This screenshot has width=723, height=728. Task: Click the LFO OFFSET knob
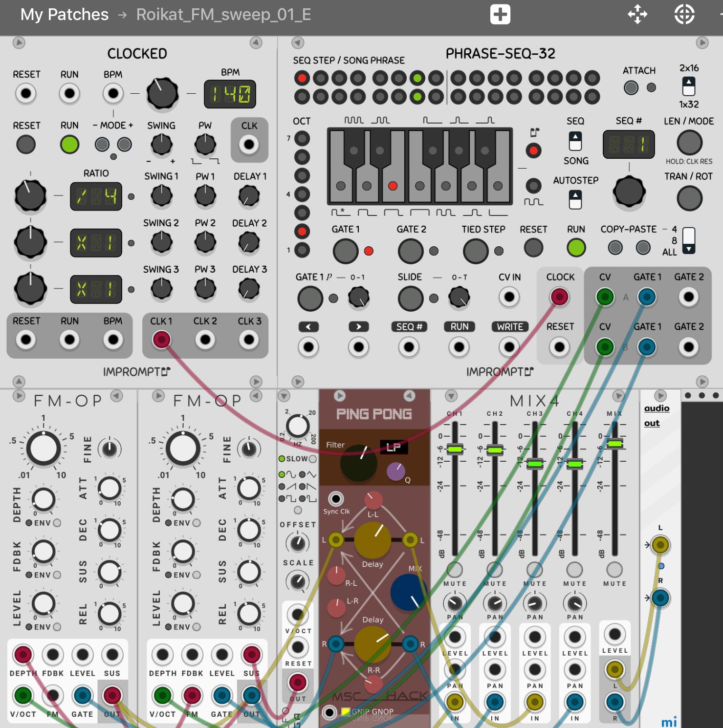click(x=297, y=543)
